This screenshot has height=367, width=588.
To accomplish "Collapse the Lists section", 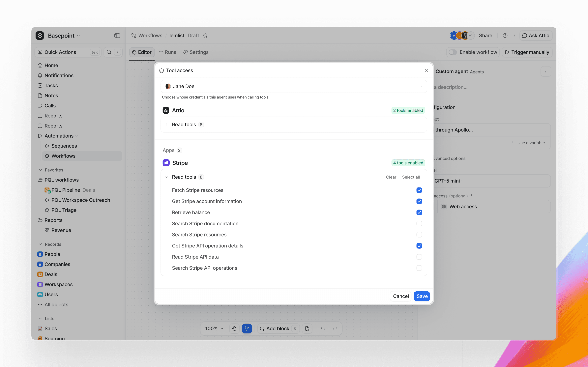I will coord(40,319).
